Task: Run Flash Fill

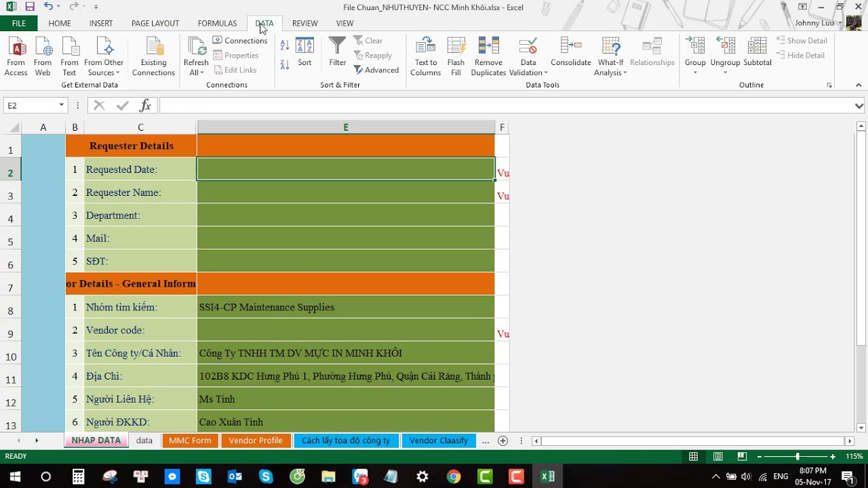Action: point(456,57)
